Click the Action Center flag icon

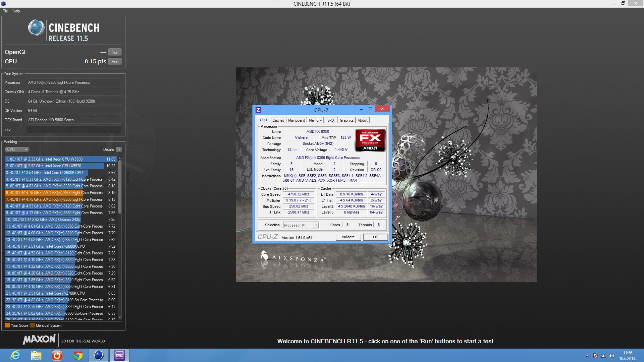click(595, 356)
